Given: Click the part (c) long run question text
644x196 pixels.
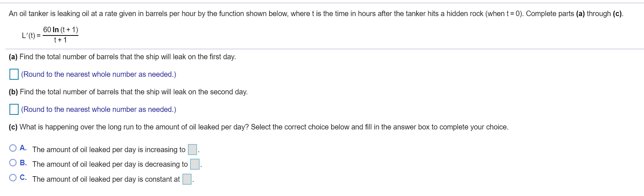Looking at the screenshot, I should [258, 127].
